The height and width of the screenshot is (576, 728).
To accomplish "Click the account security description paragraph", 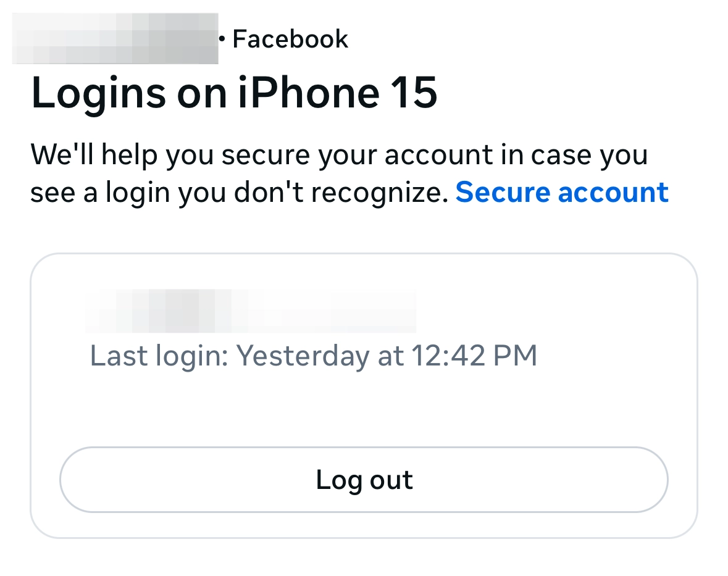I will point(339,173).
